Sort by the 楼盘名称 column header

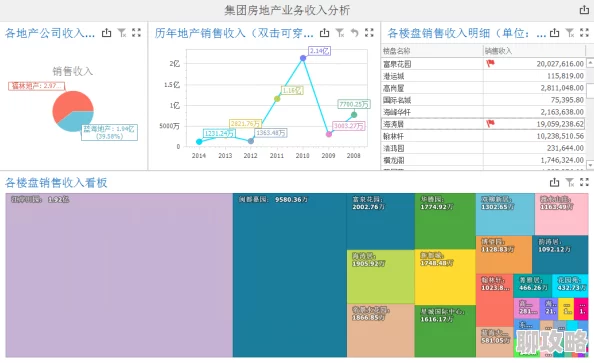click(432, 51)
